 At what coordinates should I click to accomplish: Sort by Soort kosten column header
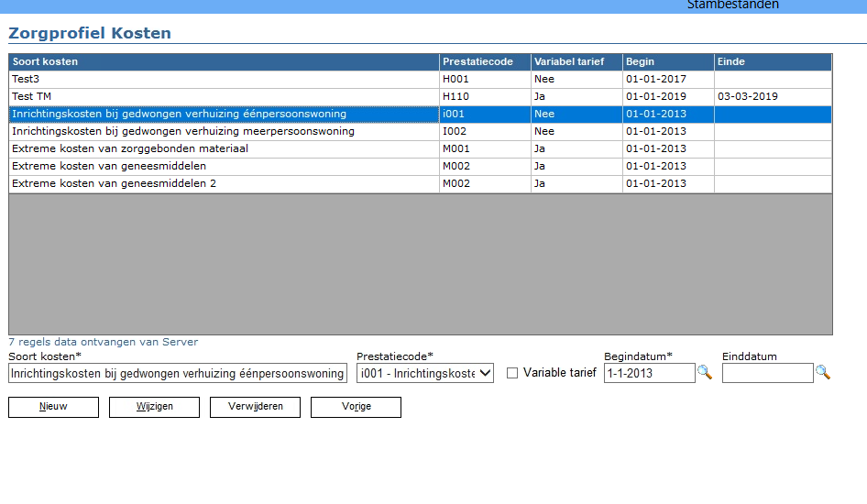tap(224, 61)
